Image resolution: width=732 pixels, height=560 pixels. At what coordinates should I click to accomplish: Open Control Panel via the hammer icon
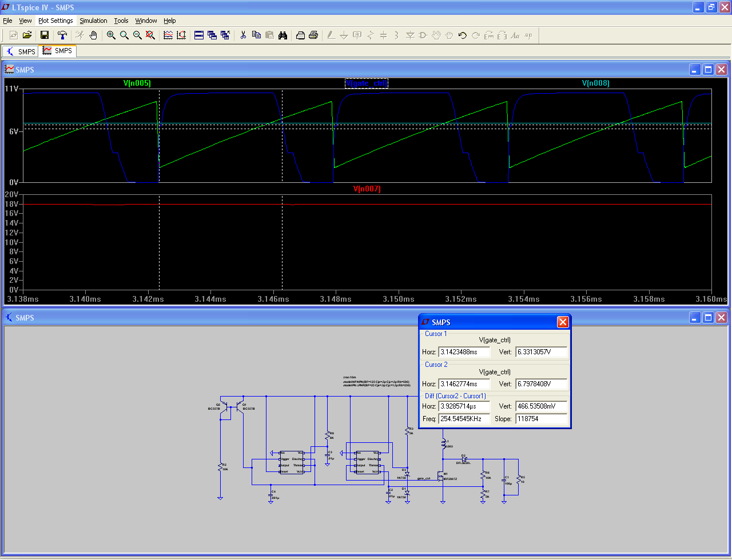pyautogui.click(x=62, y=35)
